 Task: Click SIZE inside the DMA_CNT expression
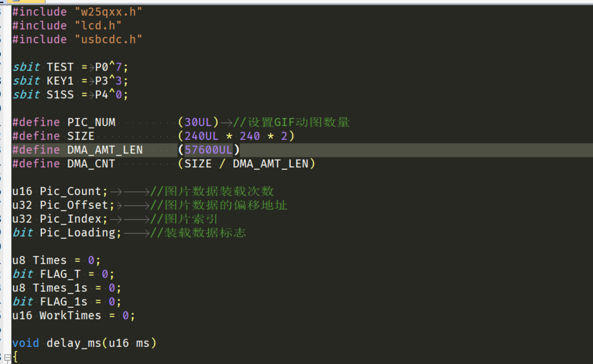coord(198,164)
